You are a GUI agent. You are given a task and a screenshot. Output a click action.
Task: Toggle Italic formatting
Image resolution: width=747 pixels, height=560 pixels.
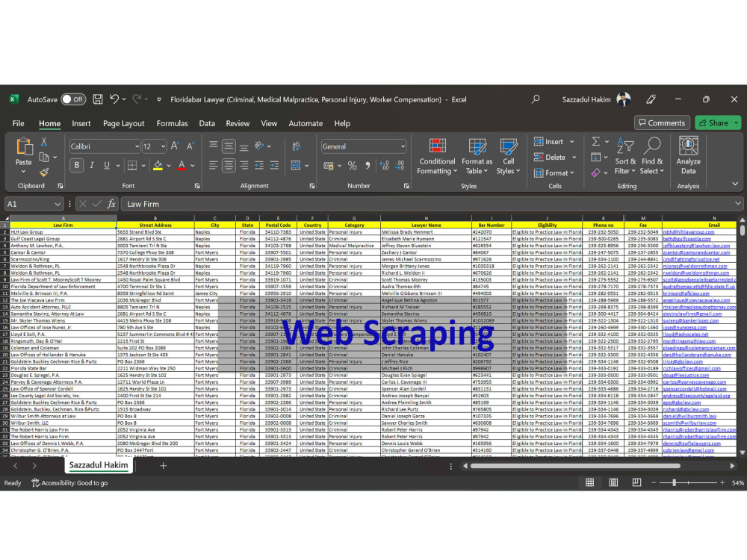pyautogui.click(x=91, y=165)
